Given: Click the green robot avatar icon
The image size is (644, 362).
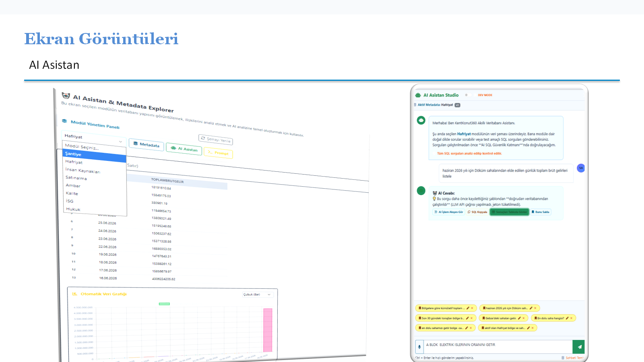Looking at the screenshot, I should click(421, 120).
